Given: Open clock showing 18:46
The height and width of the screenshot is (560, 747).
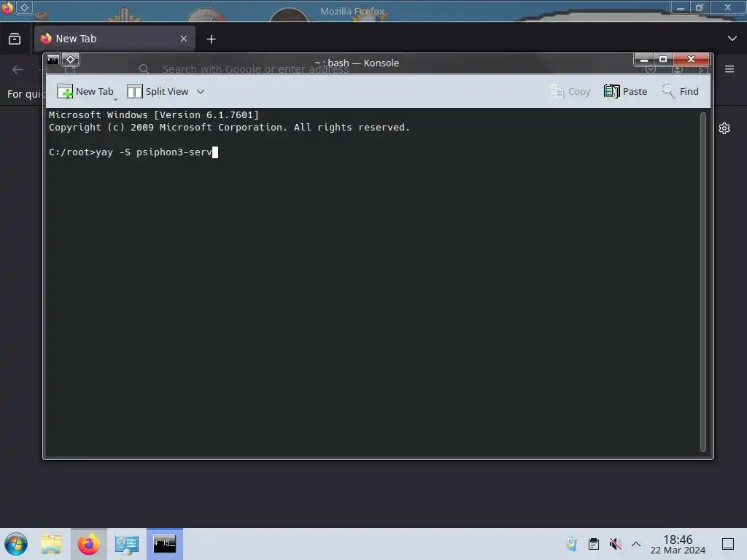Looking at the screenshot, I should tap(678, 544).
